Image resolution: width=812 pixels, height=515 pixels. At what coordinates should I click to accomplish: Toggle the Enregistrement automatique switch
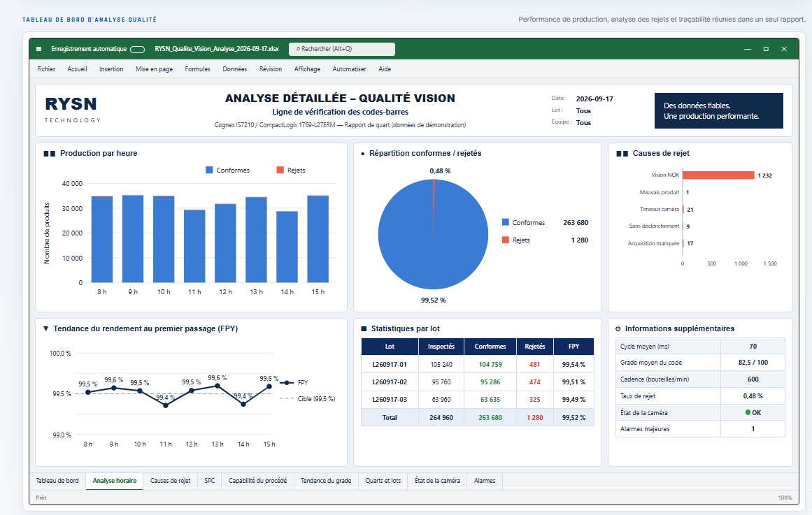[x=137, y=49]
